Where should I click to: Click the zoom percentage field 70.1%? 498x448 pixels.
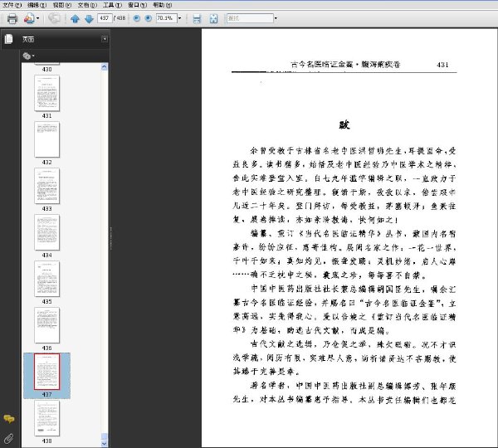click(166, 18)
